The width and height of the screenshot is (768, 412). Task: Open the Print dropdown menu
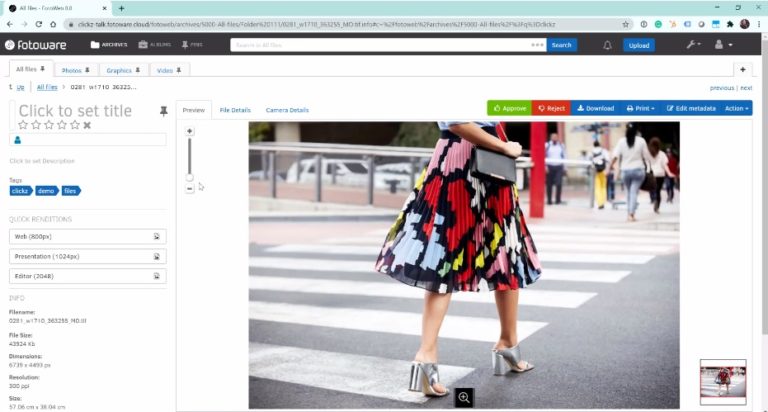pyautogui.click(x=640, y=108)
